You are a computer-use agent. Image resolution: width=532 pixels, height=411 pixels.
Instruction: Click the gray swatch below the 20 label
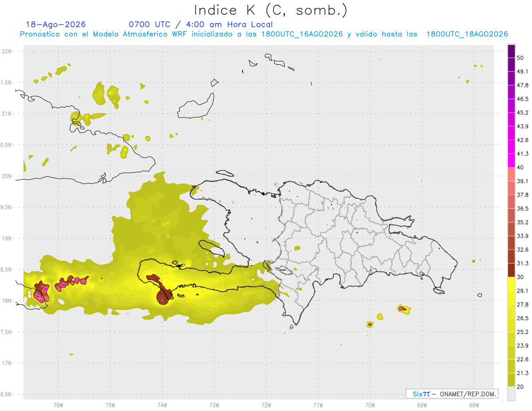click(x=512, y=394)
